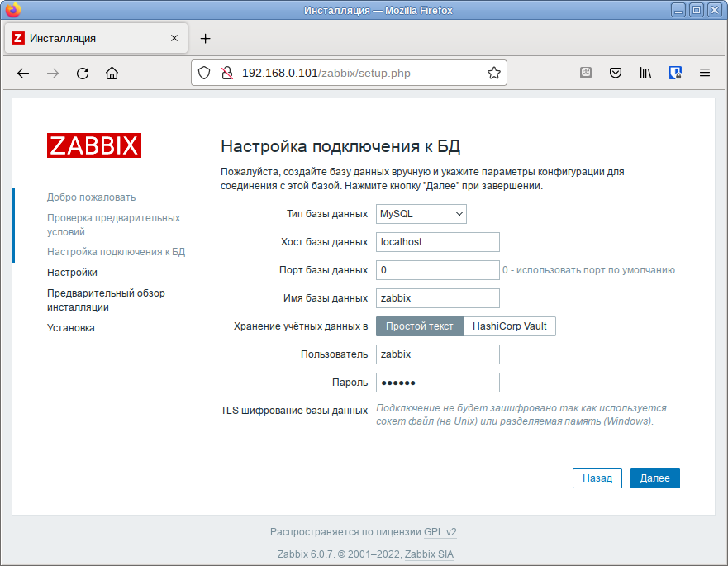The width and height of the screenshot is (728, 566).
Task: Go back with browser back arrow
Action: 23,73
